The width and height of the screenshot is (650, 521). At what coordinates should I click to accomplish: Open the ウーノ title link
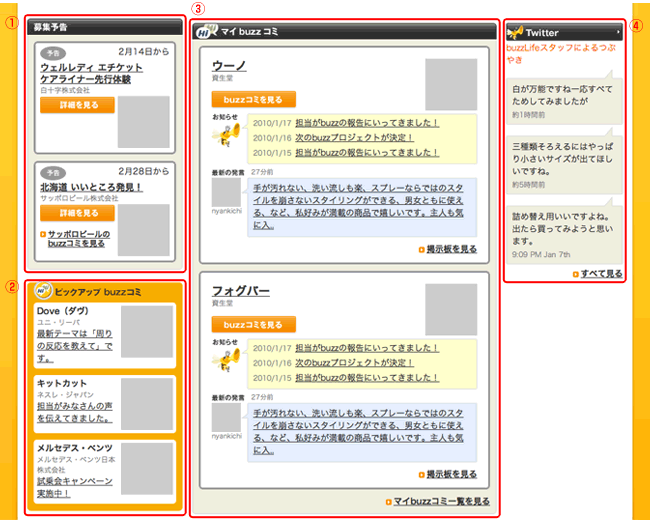pos(229,66)
